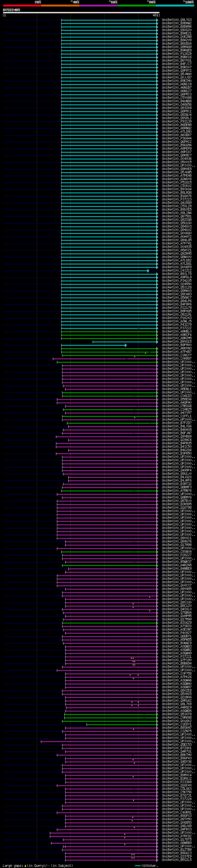Open UniRef100_C5YU98 entry

coord(177,98)
